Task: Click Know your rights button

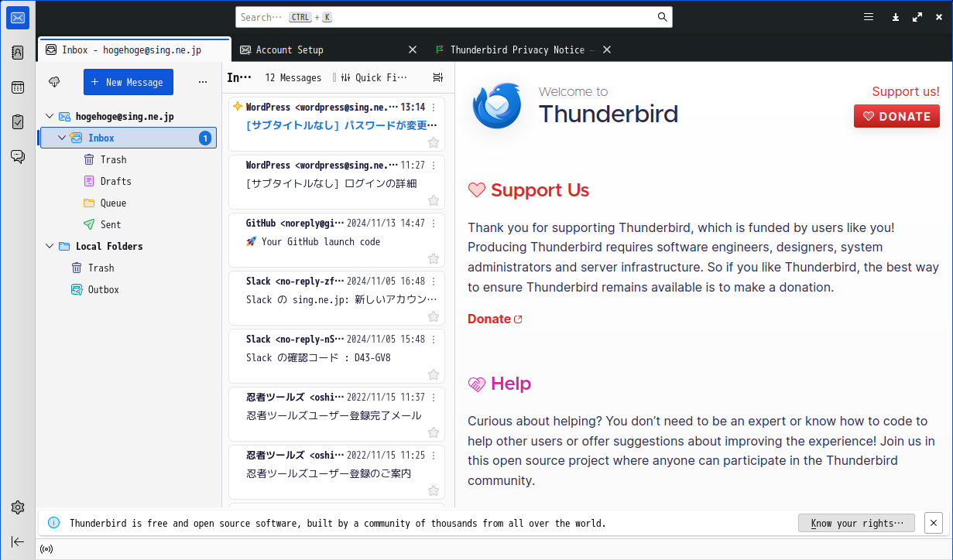Action: pyautogui.click(x=856, y=523)
